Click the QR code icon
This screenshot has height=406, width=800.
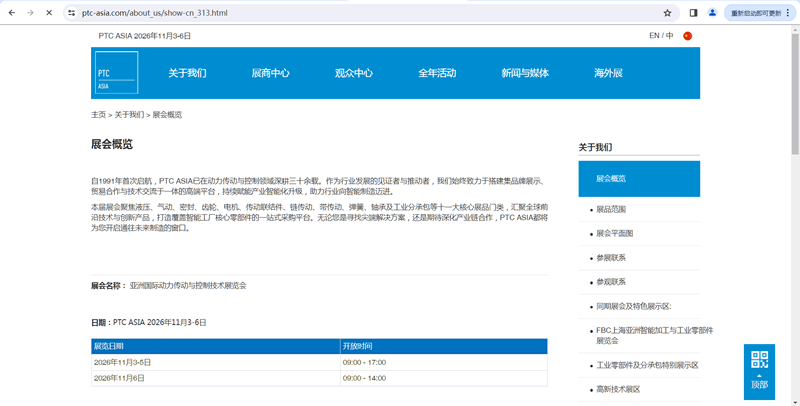point(759,360)
